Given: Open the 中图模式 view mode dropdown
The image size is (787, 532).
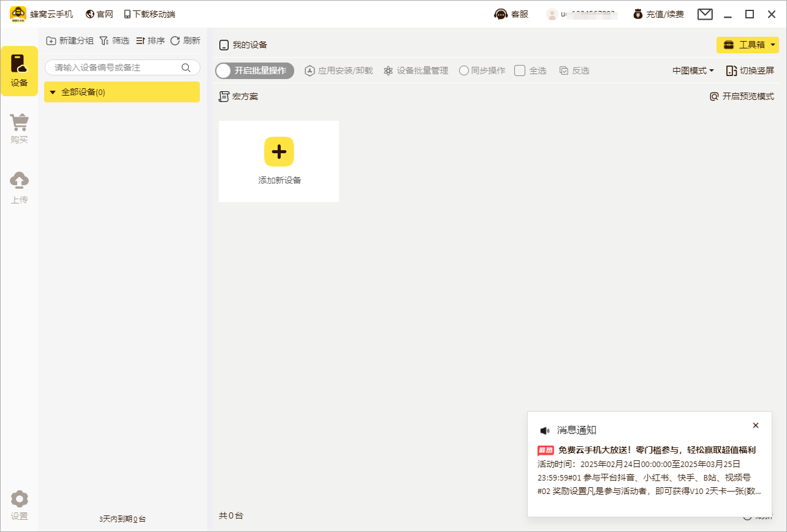Looking at the screenshot, I should pyautogui.click(x=693, y=70).
